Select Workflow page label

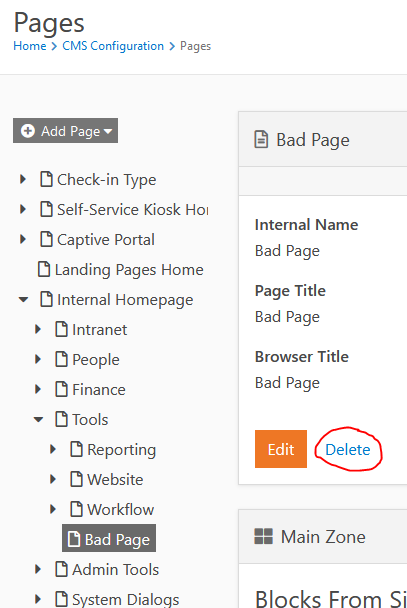coord(121,510)
